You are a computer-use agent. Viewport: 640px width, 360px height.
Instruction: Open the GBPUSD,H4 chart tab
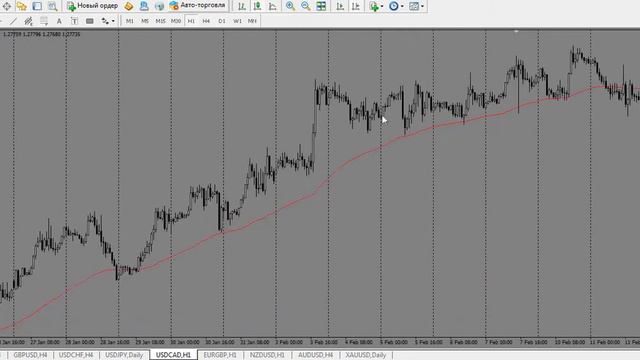30,355
